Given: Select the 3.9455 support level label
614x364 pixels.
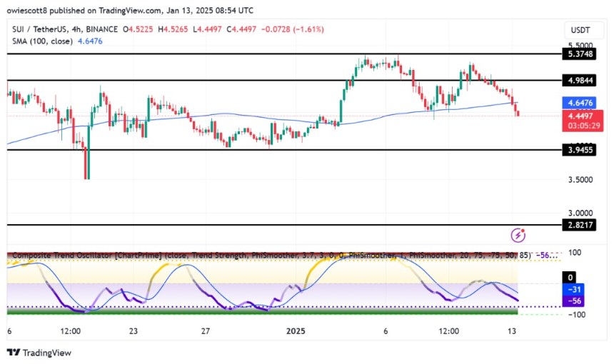Looking at the screenshot, I should 579,150.
